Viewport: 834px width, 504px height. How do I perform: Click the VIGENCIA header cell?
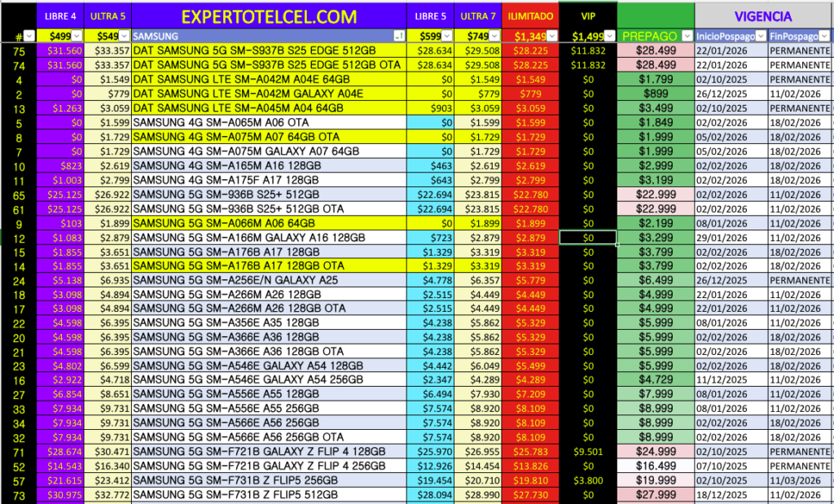tap(763, 15)
